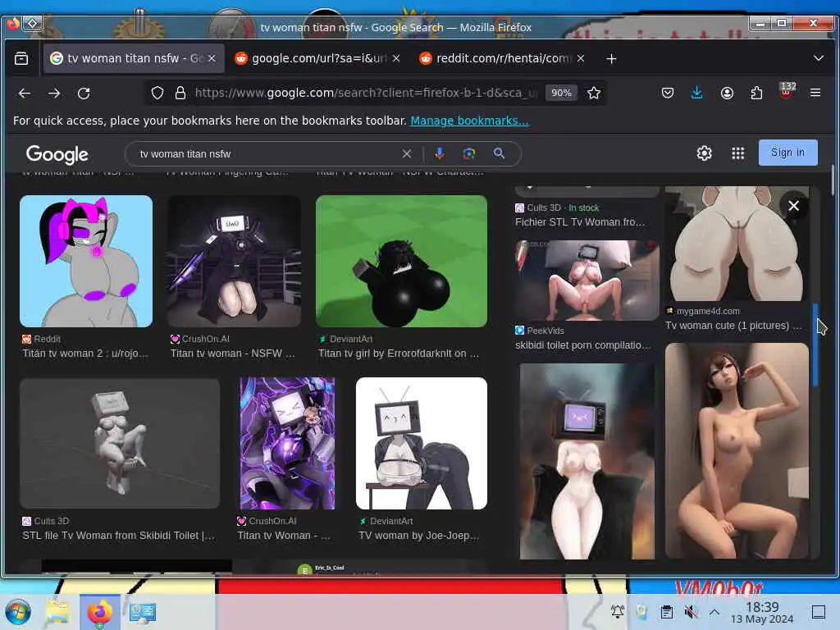Open the clipboard tray icon
The image size is (840, 630).
(666, 611)
